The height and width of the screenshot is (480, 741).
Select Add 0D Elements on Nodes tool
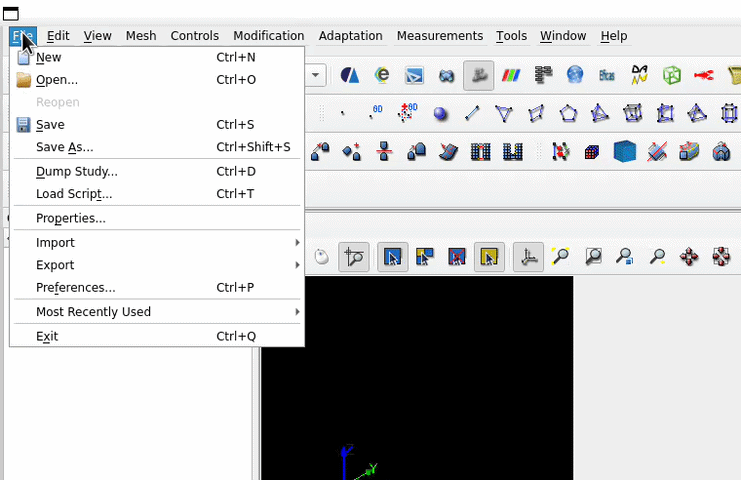pyautogui.click(x=407, y=113)
